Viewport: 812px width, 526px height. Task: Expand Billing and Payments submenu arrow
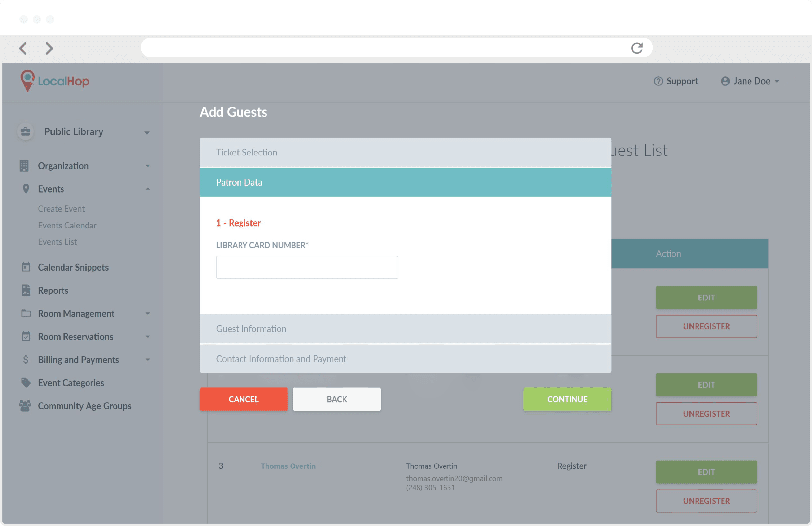[148, 359]
